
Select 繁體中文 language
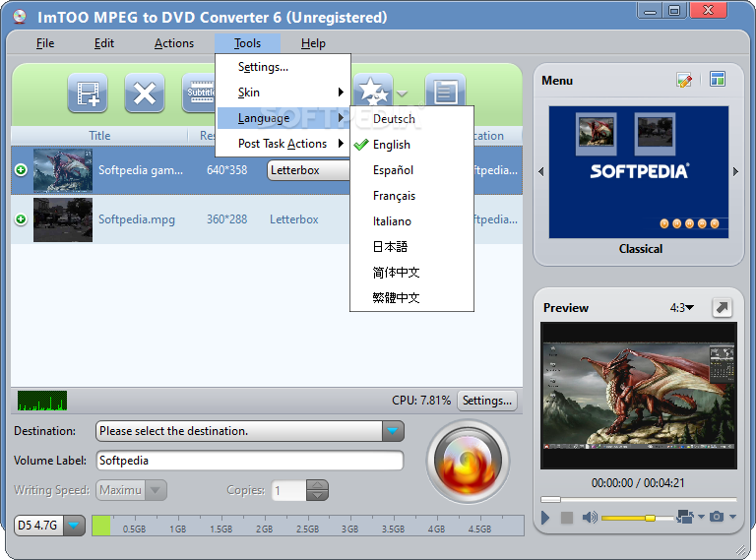[x=411, y=298]
